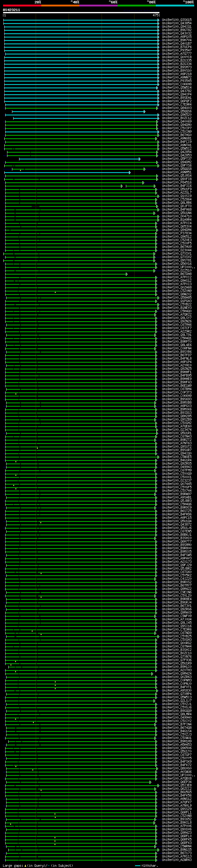The image size is (197, 868).
Task: Click the end arrowhead of the UniRef100_P84516 bar
Action: [x=143, y=183]
